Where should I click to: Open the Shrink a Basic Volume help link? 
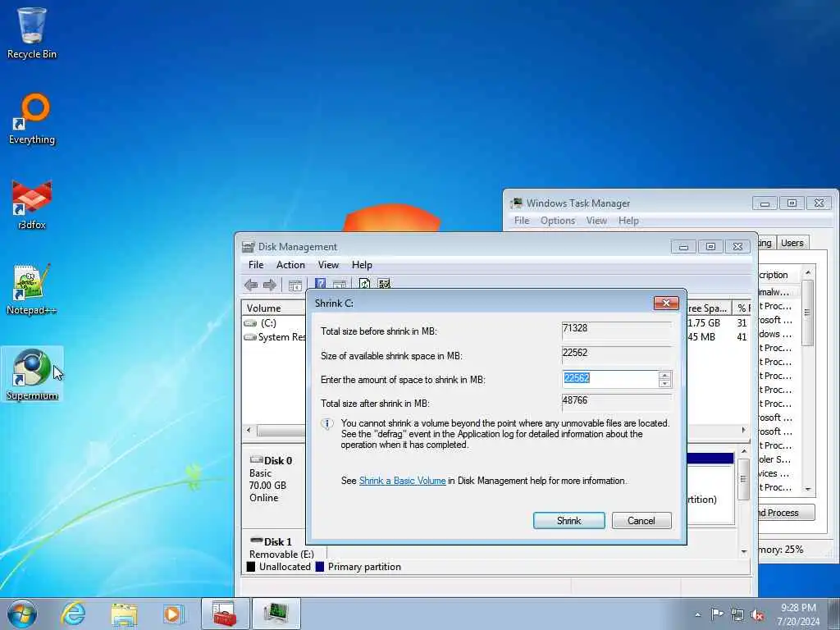pos(402,481)
